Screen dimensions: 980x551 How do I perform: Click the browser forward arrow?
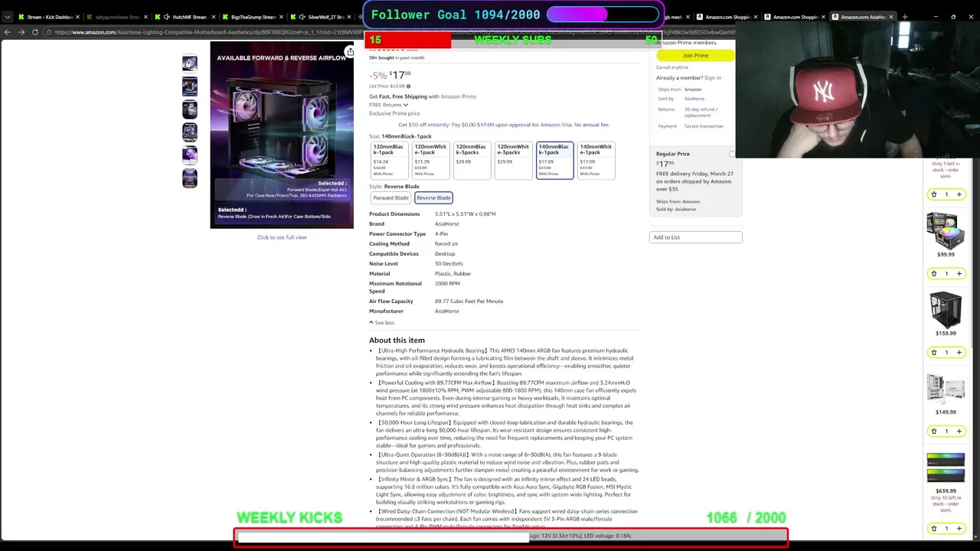(21, 32)
